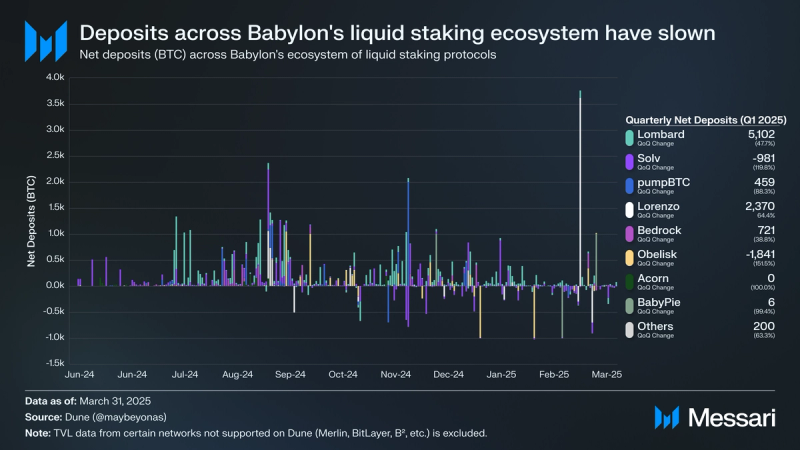This screenshot has height=450, width=800.
Task: Click the 'Dec-24' x-axis label
Action: (x=448, y=374)
